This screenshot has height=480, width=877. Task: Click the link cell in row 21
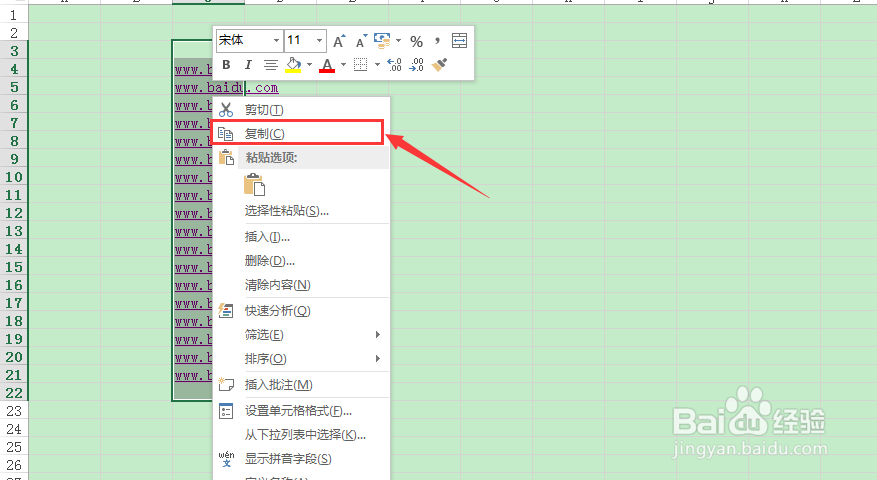click(x=193, y=375)
